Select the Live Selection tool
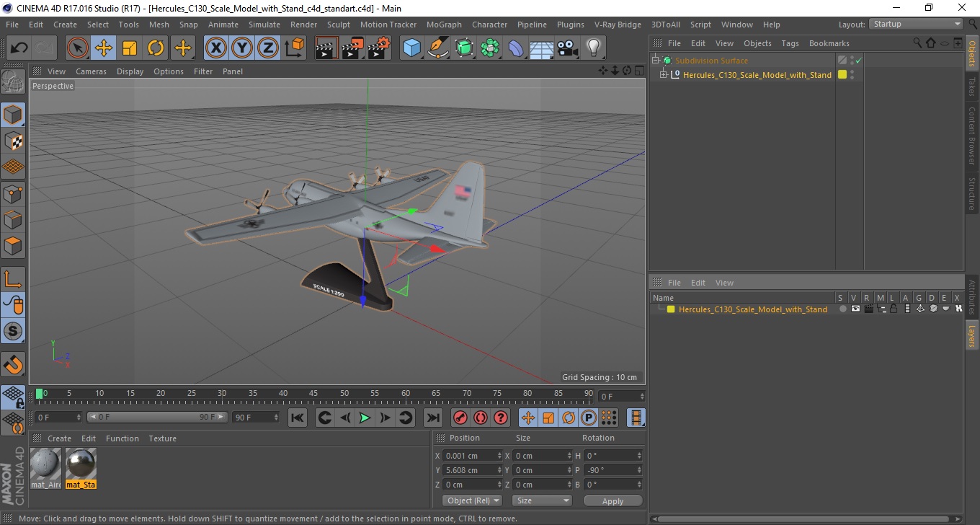 78,48
